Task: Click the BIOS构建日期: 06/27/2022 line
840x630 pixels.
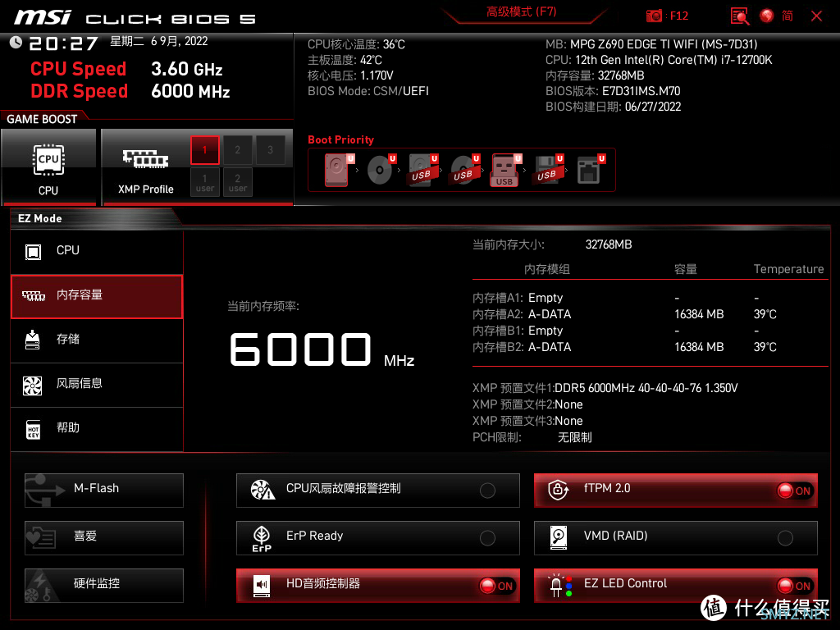Action: click(x=613, y=107)
